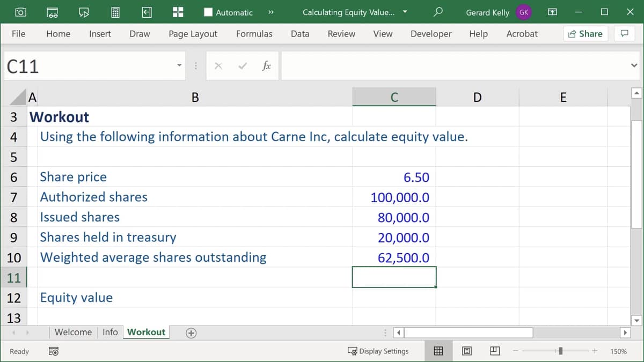Switch to Page Layout view icon
The height and width of the screenshot is (362, 644).
[x=467, y=351]
